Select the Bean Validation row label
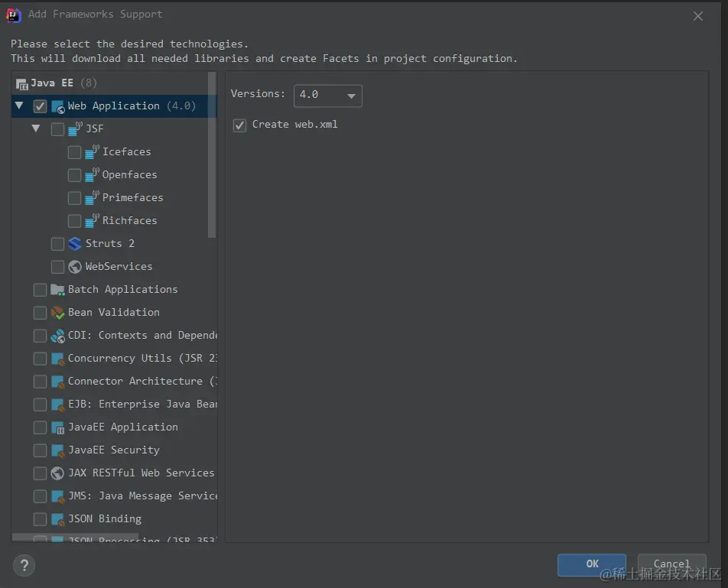This screenshot has width=728, height=588. (x=114, y=312)
